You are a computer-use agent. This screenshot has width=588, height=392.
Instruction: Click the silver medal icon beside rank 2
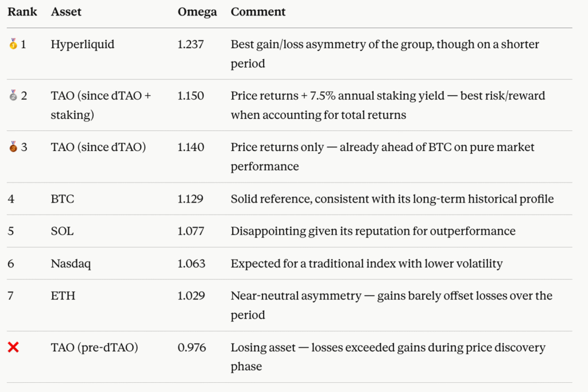coord(13,96)
